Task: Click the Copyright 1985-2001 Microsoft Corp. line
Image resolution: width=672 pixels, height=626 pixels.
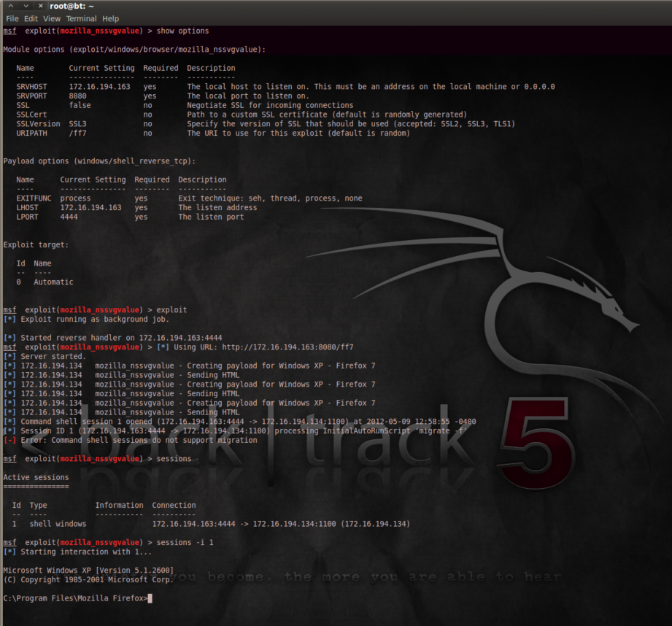Action: [x=88, y=580]
